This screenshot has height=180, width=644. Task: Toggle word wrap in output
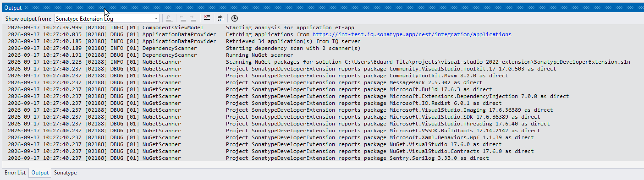221,18
